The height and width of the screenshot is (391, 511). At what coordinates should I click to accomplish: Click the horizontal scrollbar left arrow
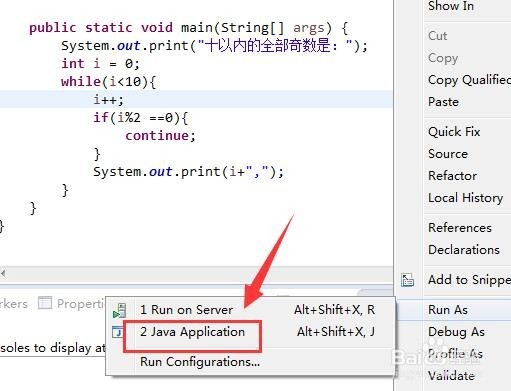[x=3, y=274]
